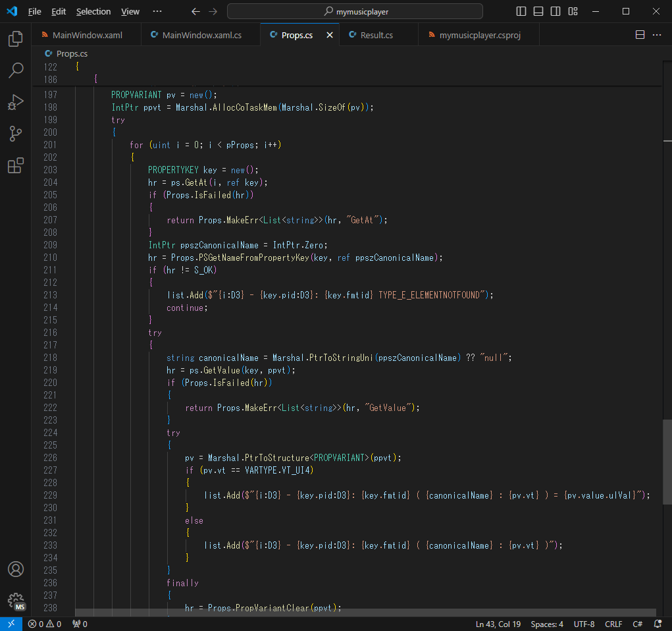This screenshot has height=631, width=672.
Task: Click the vertical scrollbar thumb in editor
Action: (667, 462)
